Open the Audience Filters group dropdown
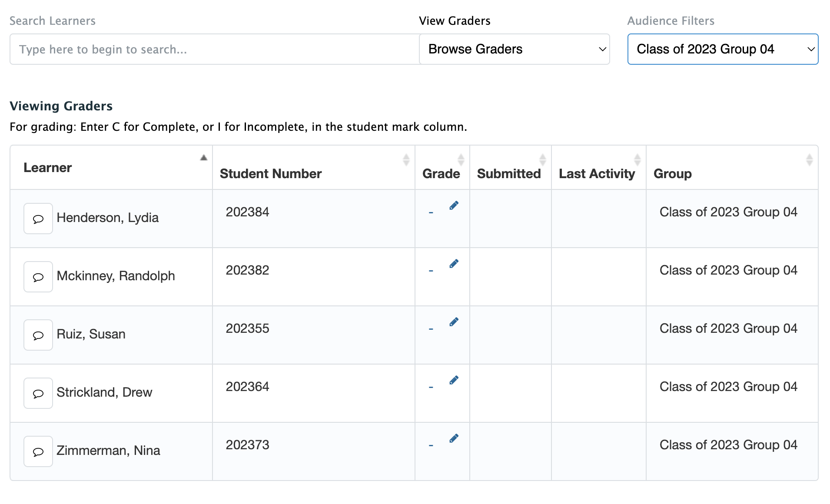Image resolution: width=830 pixels, height=504 pixels. (722, 49)
